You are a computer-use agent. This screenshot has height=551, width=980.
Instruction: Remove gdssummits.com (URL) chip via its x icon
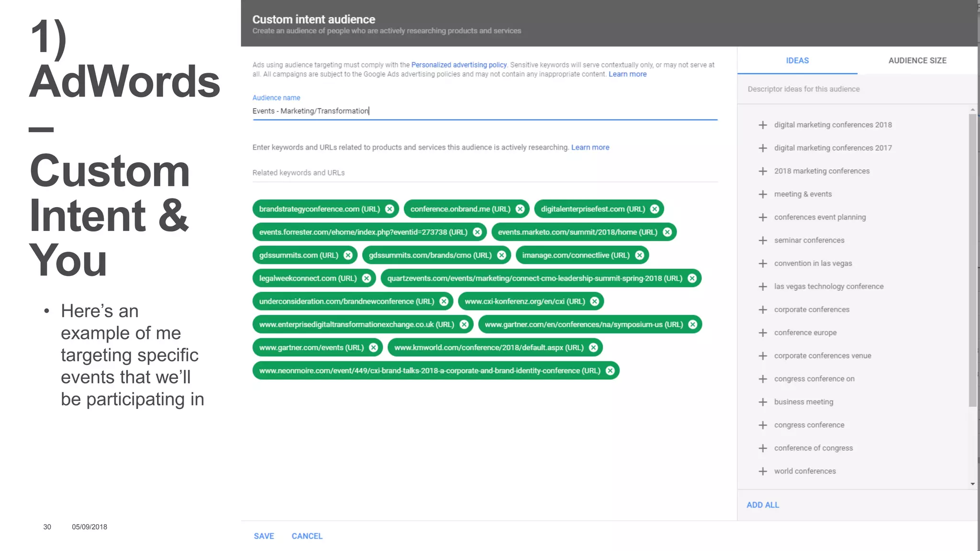tap(348, 255)
